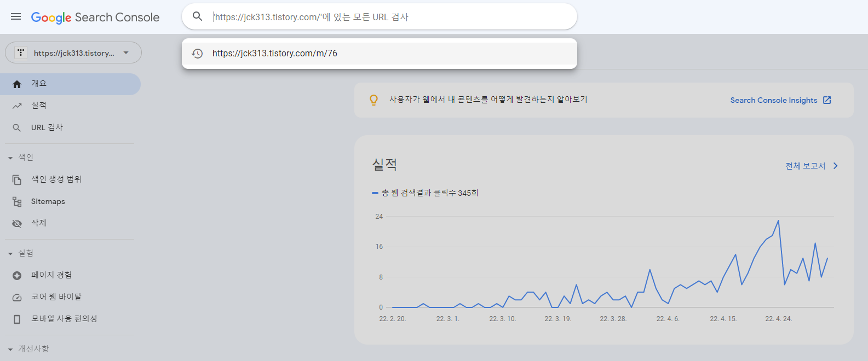868x361 pixels.
Task: Go to 색인 생성 범위
Action: coord(70,179)
